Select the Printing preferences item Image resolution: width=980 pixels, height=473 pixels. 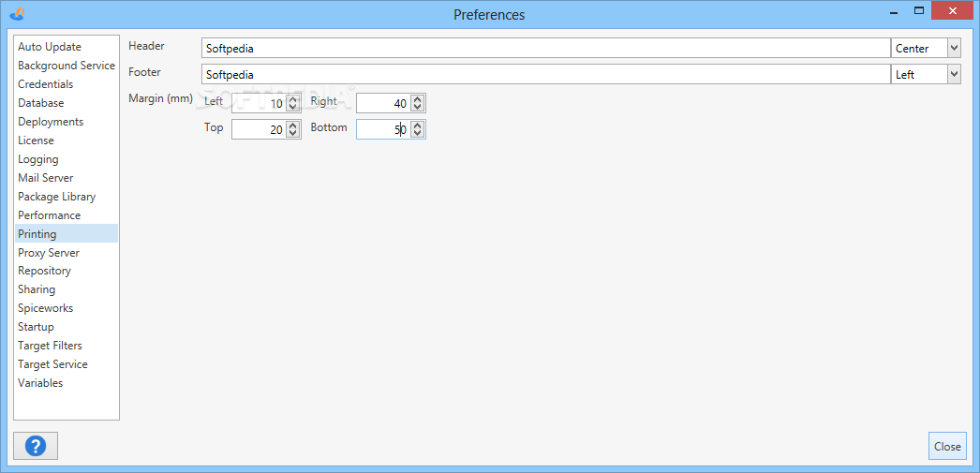[67, 233]
